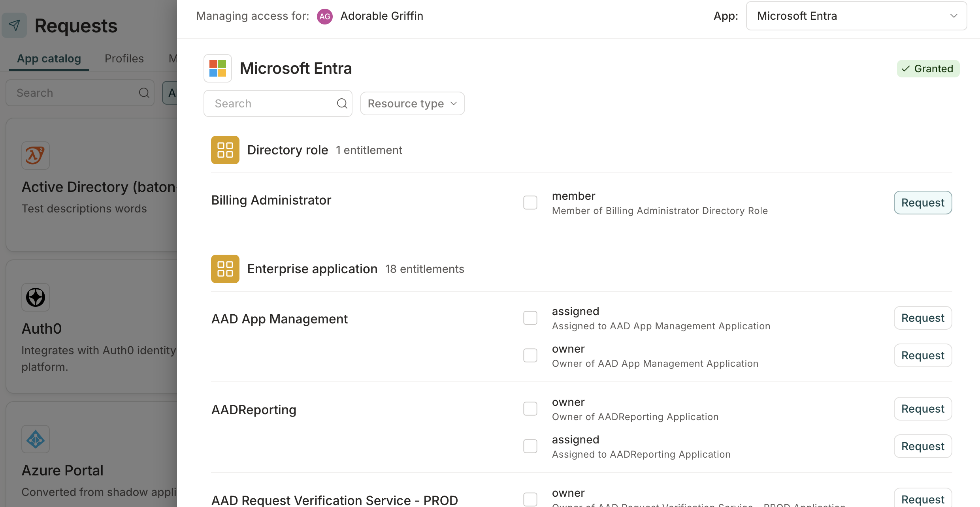Click the app catalog search field
Image resolution: width=980 pixels, height=507 pixels.
[80, 93]
